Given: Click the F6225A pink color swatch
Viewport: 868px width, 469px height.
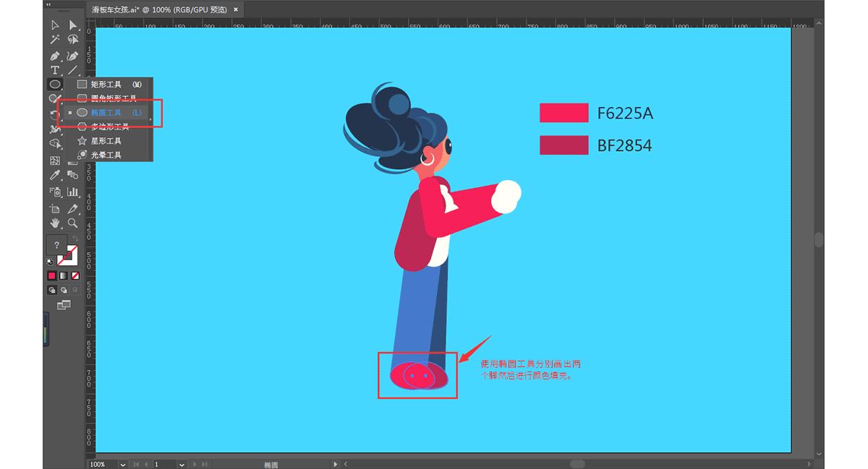Looking at the screenshot, I should click(563, 113).
